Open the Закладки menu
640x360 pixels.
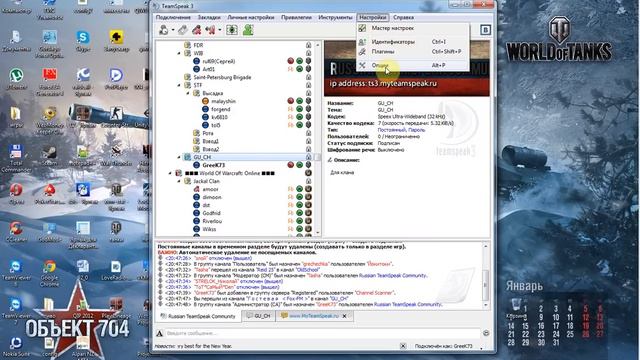click(209, 18)
